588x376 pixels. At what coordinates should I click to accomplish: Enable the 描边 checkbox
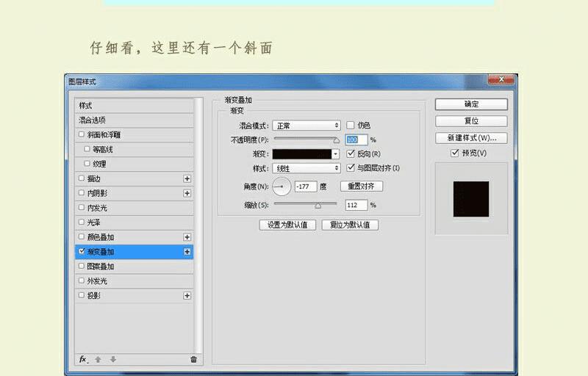82,178
